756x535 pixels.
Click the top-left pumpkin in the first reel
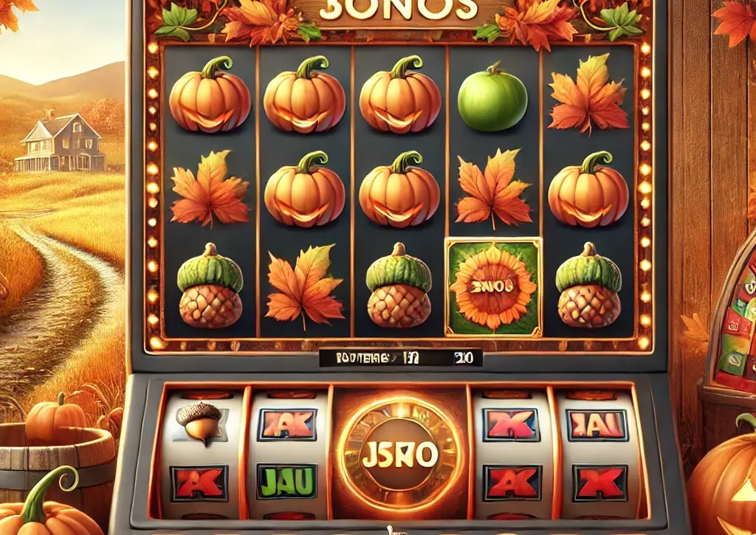210,94
